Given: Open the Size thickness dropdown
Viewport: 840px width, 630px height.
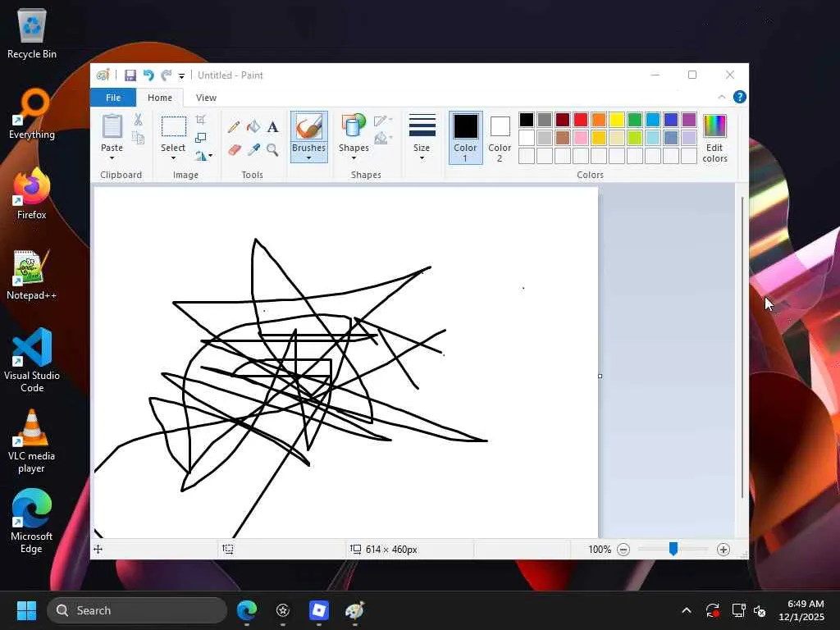Looking at the screenshot, I should (x=422, y=138).
